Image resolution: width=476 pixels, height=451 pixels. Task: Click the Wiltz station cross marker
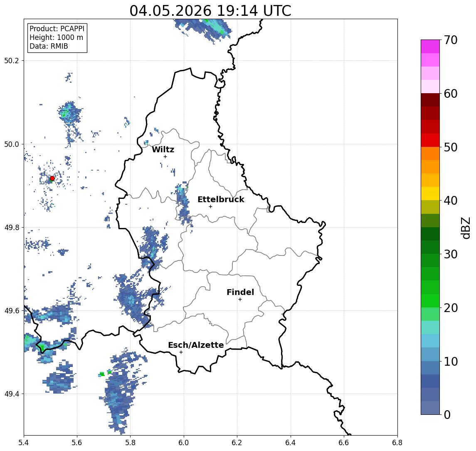pos(165,156)
